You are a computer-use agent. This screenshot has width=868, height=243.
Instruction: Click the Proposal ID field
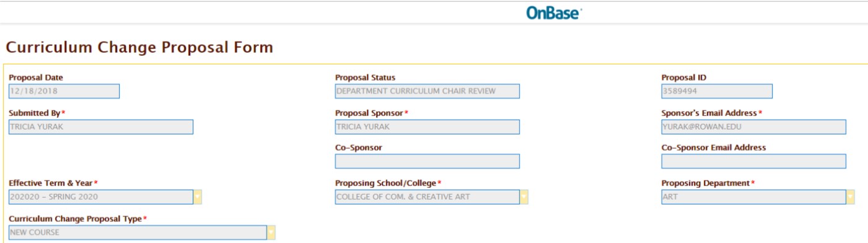[717, 91]
